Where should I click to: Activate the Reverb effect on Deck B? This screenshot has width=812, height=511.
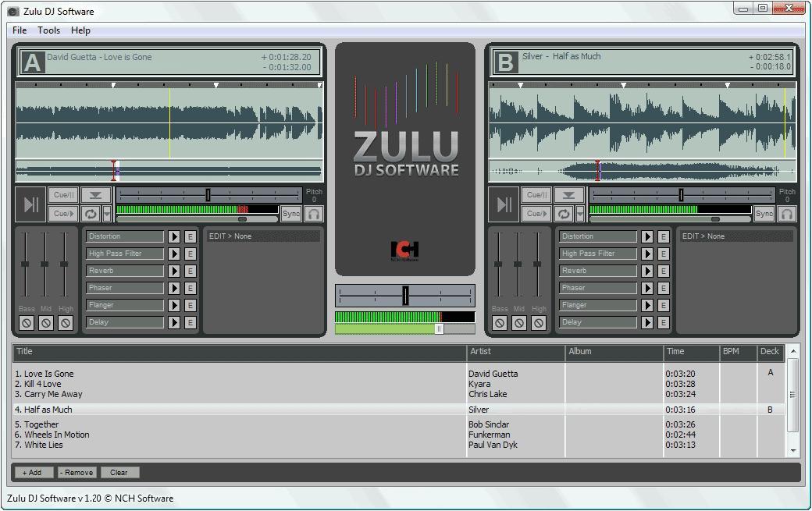click(x=648, y=270)
